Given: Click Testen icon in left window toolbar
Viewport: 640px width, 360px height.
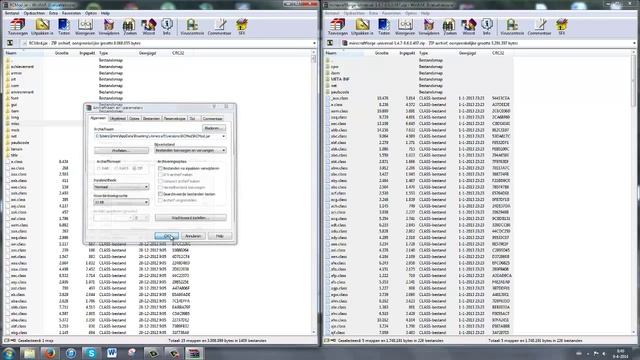Looking at the screenshot, I should pos(64,27).
